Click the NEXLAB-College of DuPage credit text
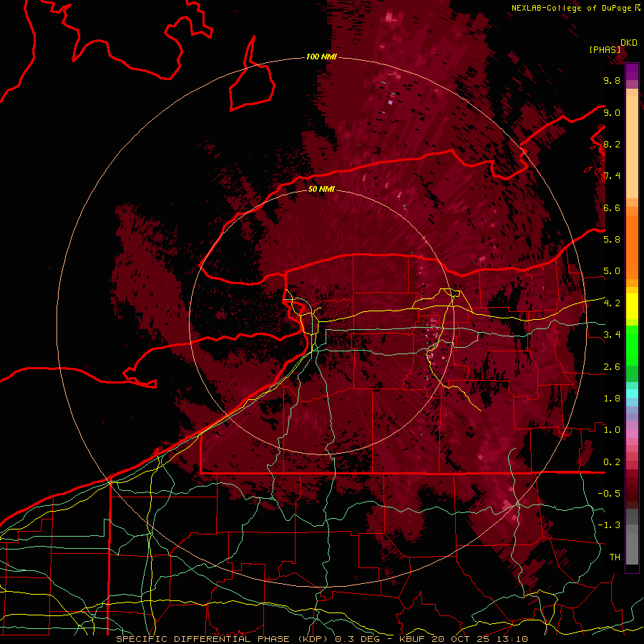Screen dimensions: 644x644 [x=571, y=8]
